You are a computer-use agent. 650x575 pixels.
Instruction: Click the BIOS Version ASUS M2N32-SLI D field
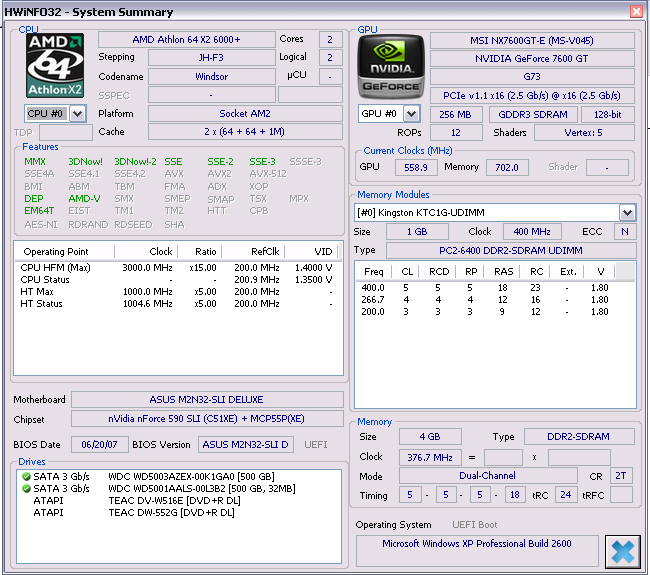(245, 445)
